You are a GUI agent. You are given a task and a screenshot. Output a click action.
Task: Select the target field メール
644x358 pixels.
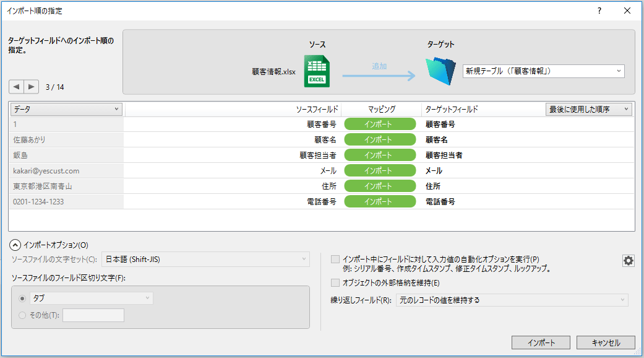434,170
